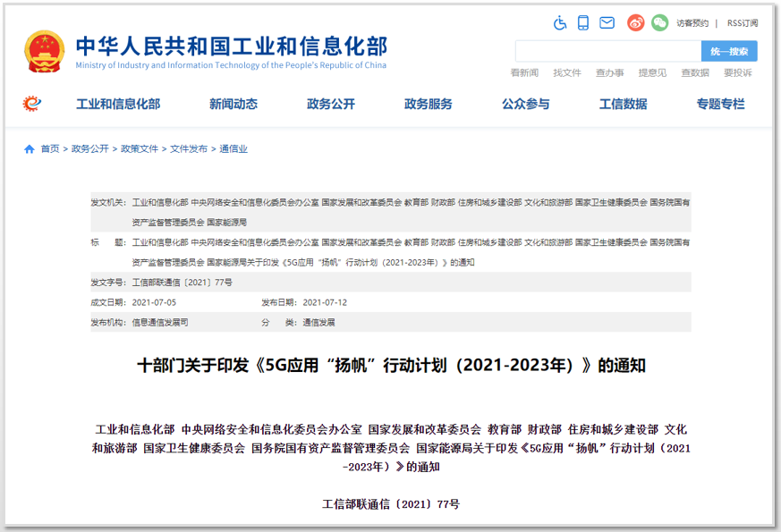
Task: Open the 公众参与 menu item
Action: [526, 104]
